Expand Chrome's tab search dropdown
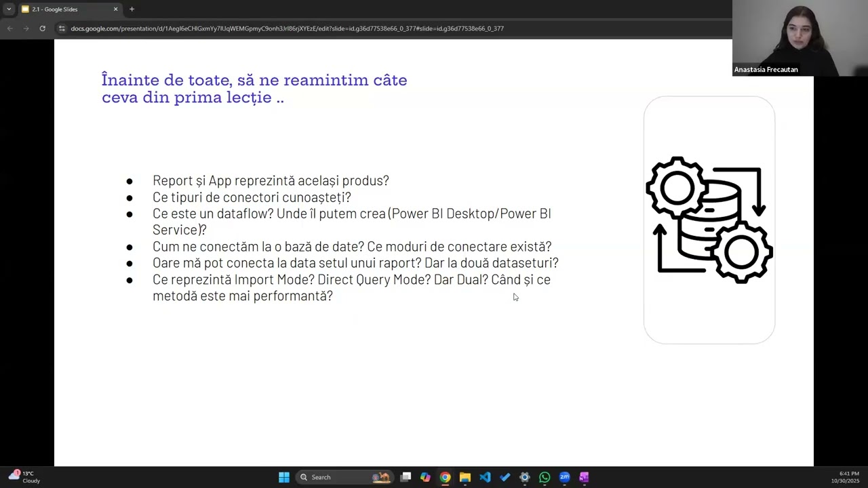Screen dimensions: 868x488 pos(9,9)
